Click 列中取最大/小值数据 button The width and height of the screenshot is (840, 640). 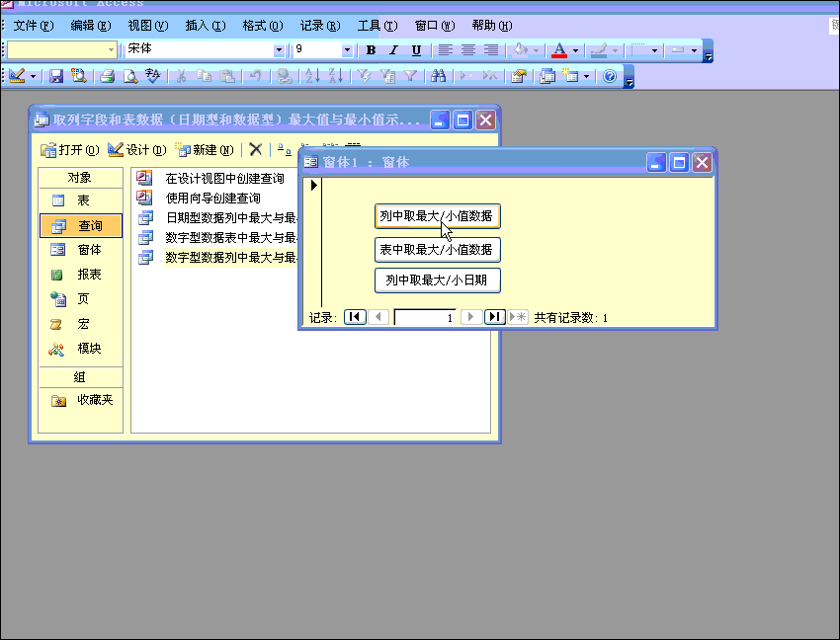pyautogui.click(x=438, y=216)
